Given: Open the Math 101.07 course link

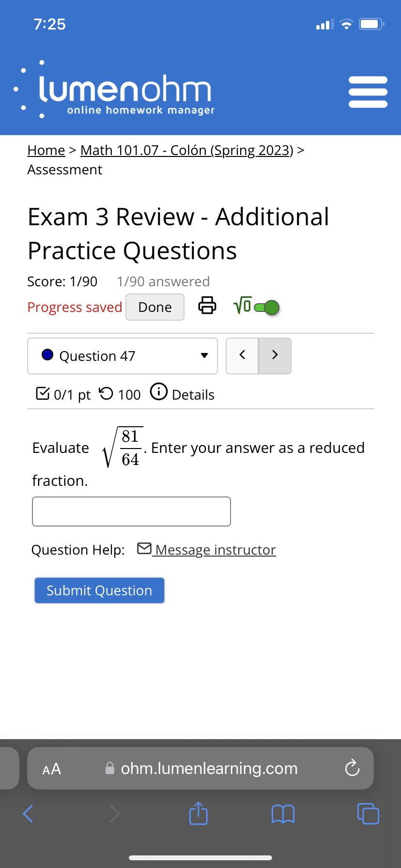Looking at the screenshot, I should point(186,150).
